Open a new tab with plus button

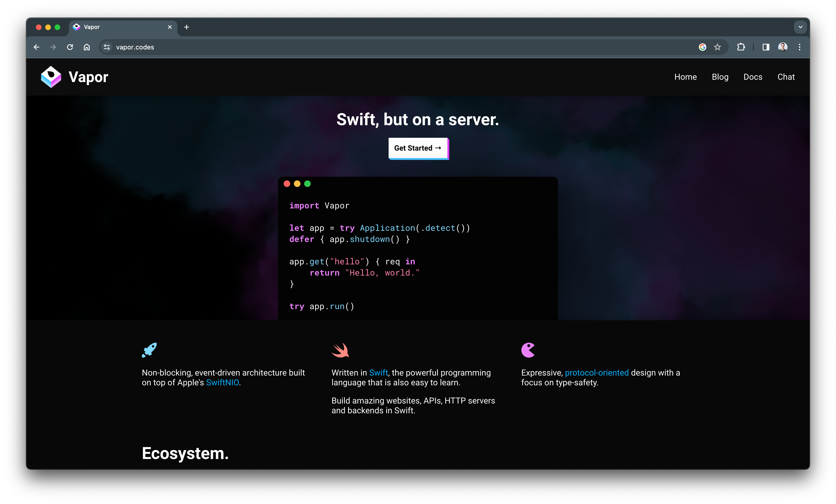click(187, 27)
